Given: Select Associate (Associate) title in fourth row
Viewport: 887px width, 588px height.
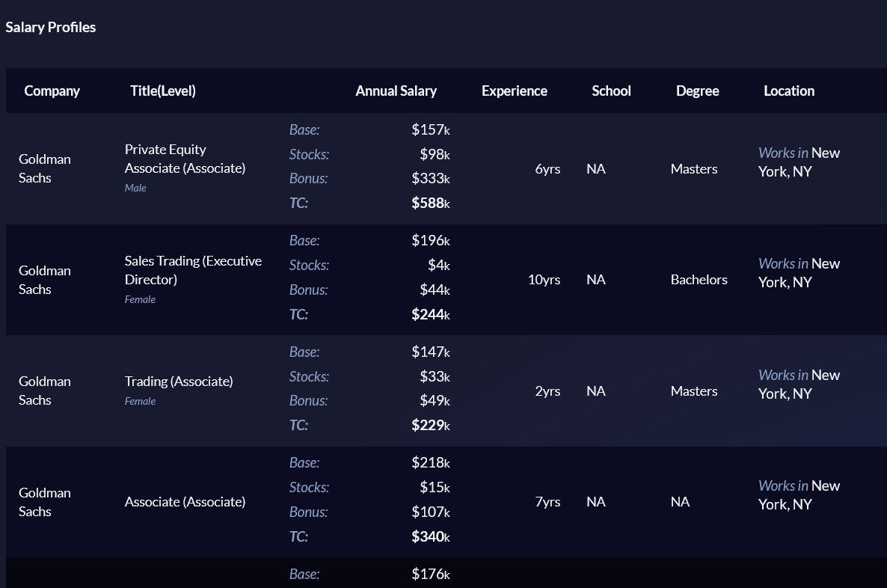Looking at the screenshot, I should tap(185, 502).
